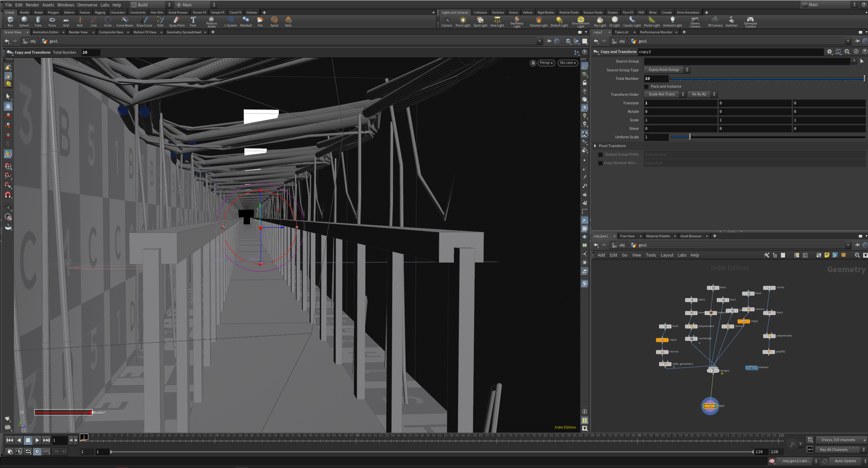
Task: Adjust the Uniform Scale slider
Action: [767, 137]
